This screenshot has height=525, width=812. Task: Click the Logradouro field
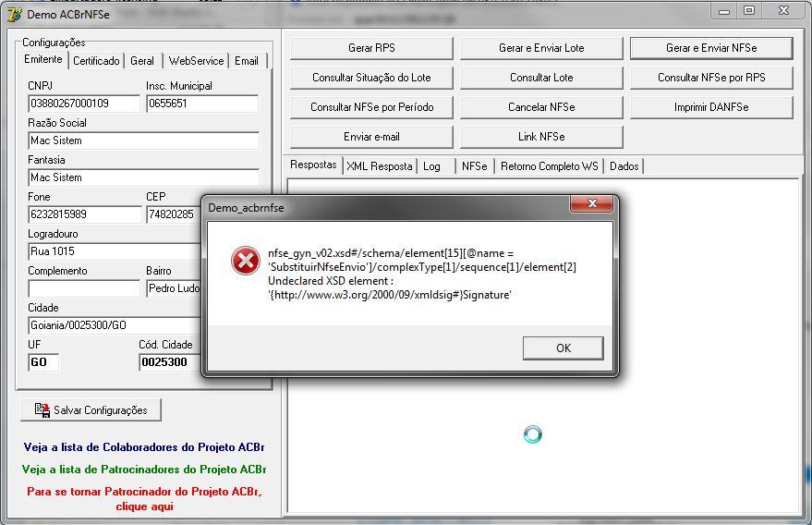(114, 251)
